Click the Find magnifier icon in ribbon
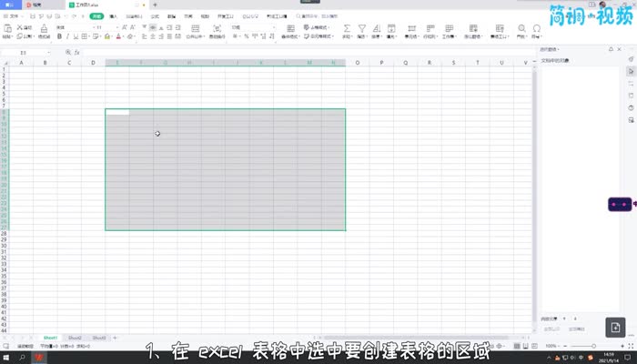637x364 pixels. pos(522,28)
